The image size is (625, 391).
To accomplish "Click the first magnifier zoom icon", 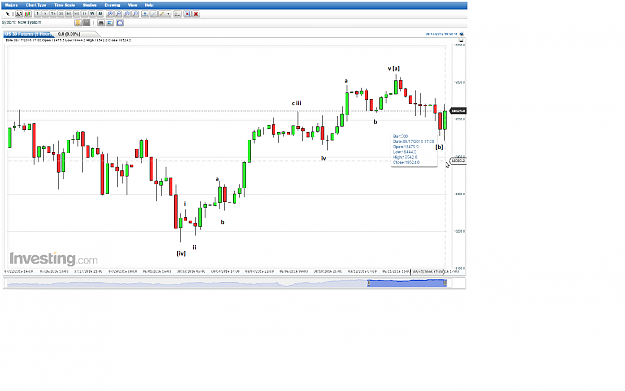I will click(x=110, y=14).
